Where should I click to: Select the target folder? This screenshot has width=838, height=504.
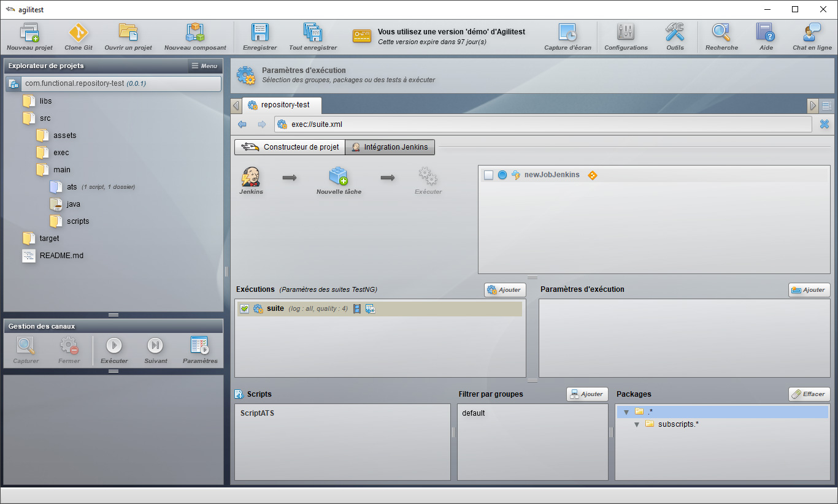[49, 239]
